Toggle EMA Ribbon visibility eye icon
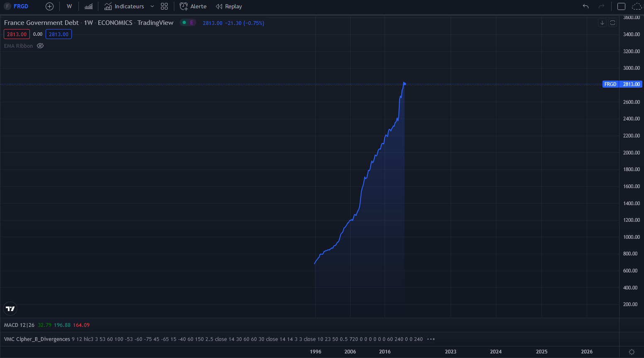This screenshot has height=358, width=644. (x=40, y=46)
